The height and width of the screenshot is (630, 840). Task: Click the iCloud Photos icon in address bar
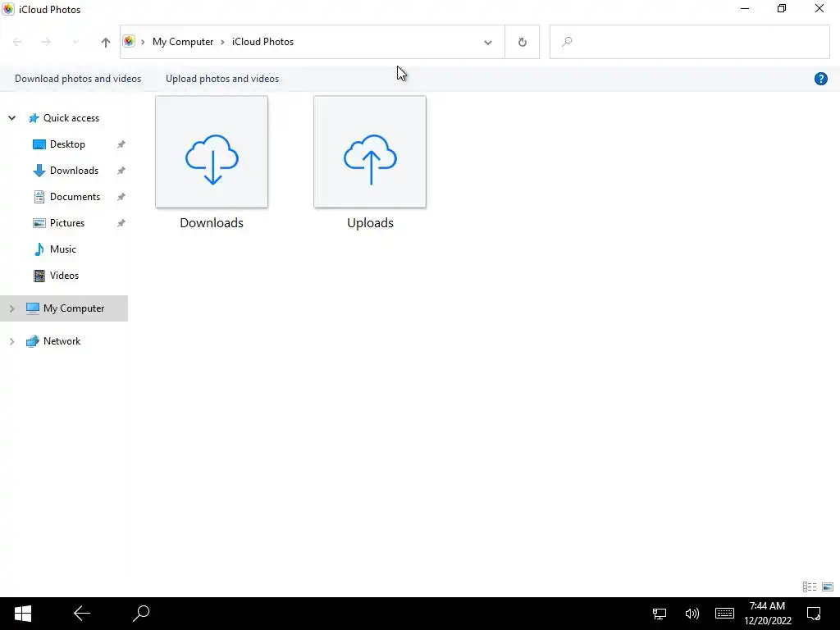coord(129,42)
